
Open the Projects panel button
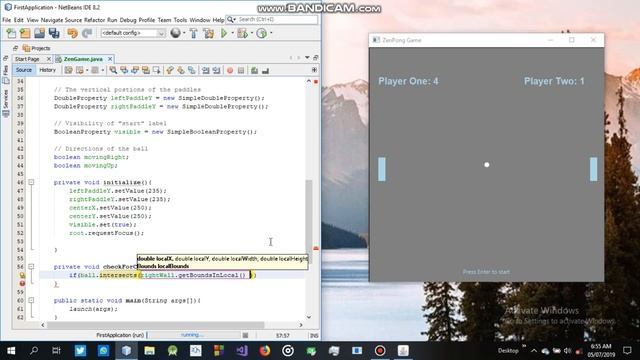(x=36, y=48)
